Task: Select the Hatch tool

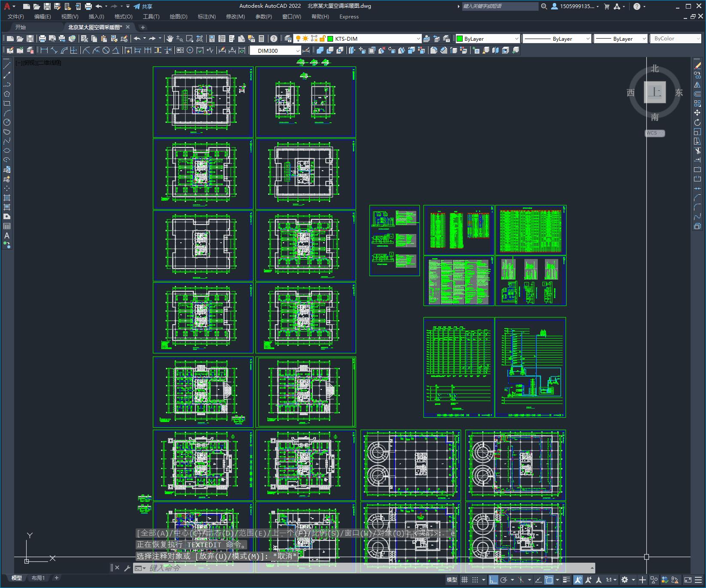Action: tap(7, 198)
